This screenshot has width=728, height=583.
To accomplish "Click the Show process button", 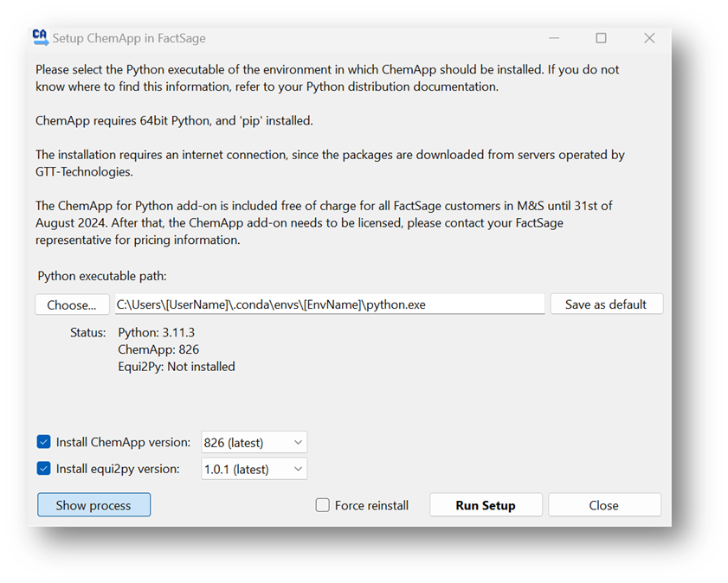I will [93, 505].
